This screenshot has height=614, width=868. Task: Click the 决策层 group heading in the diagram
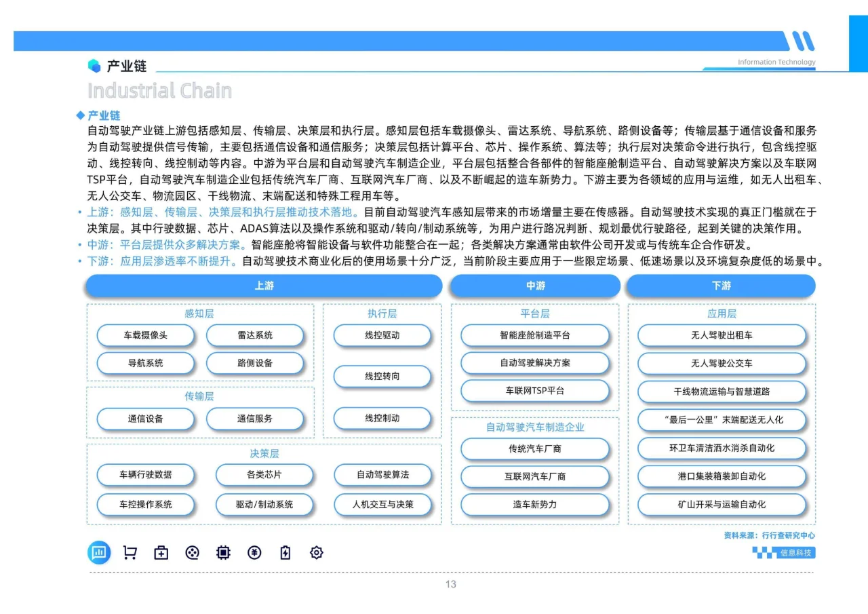(264, 453)
